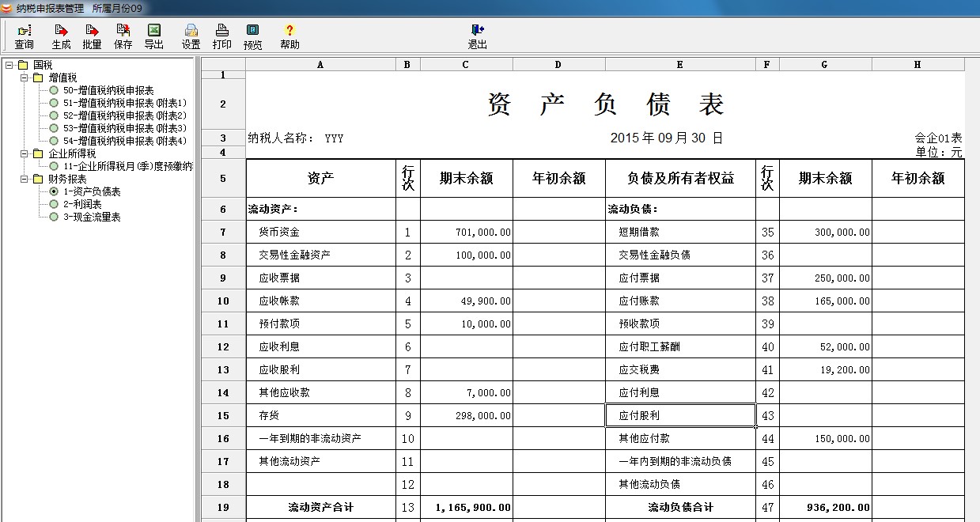This screenshot has height=522, width=980.
Task: Click the 国税 folder icon in the tree
Action: tap(23, 65)
